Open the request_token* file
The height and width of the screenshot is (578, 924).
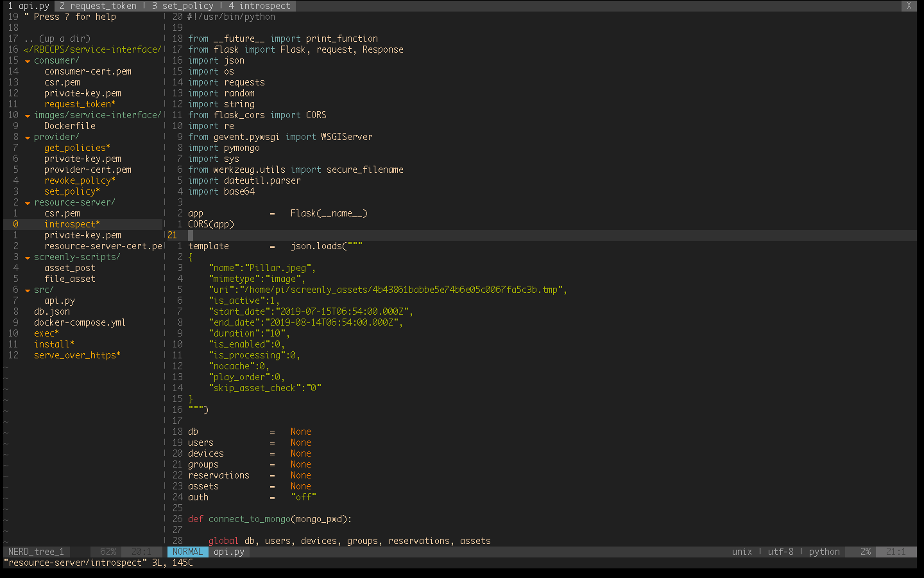80,104
